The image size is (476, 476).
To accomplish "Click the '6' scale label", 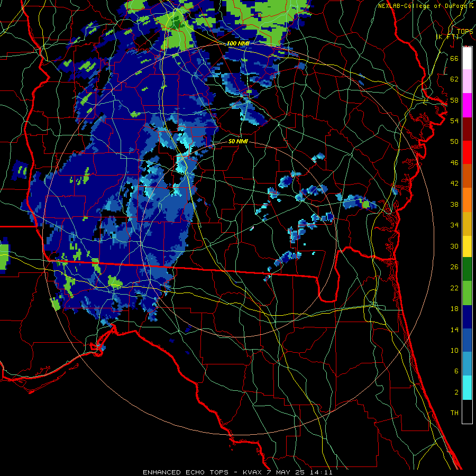I will coord(456,371).
